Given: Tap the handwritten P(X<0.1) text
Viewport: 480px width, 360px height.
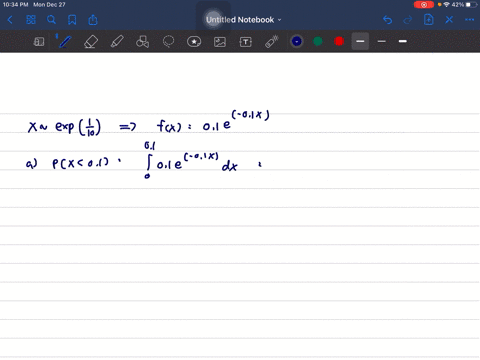Looking at the screenshot, I should (x=81, y=163).
